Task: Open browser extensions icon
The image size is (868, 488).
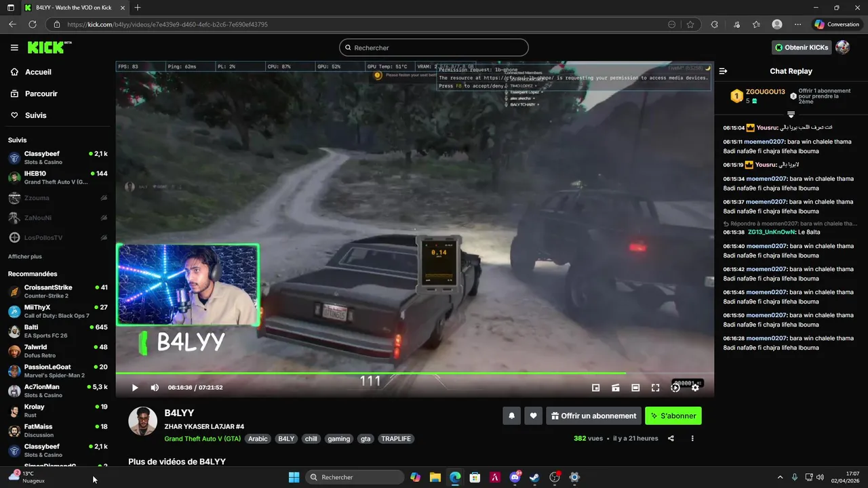Action: 714,24
